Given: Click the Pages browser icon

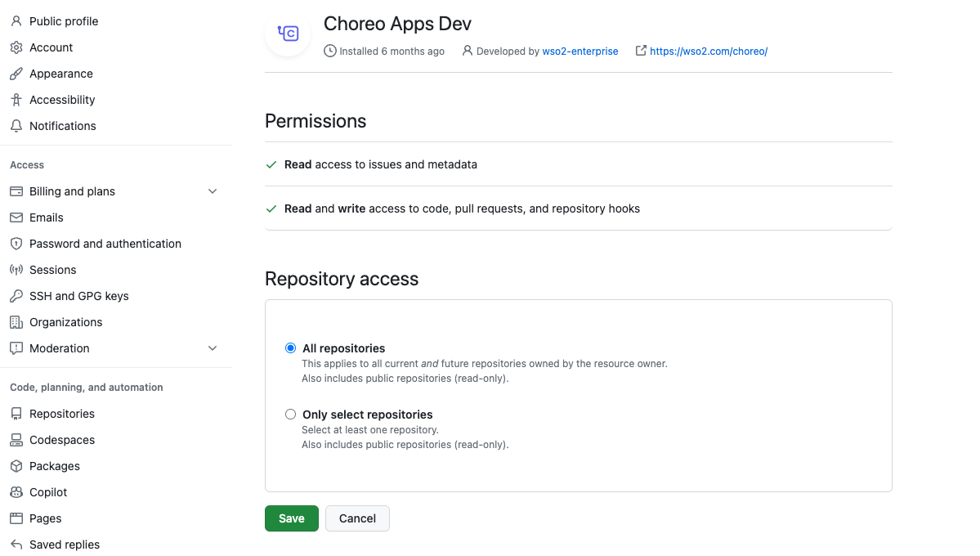Looking at the screenshot, I should pyautogui.click(x=16, y=518).
